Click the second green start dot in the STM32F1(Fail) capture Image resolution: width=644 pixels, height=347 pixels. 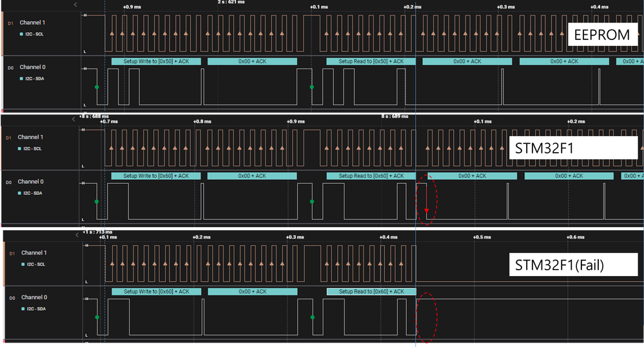(x=312, y=317)
